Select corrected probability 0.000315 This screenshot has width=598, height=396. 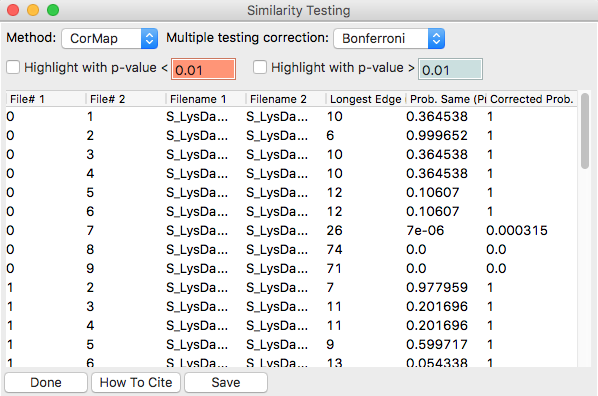coord(517,230)
